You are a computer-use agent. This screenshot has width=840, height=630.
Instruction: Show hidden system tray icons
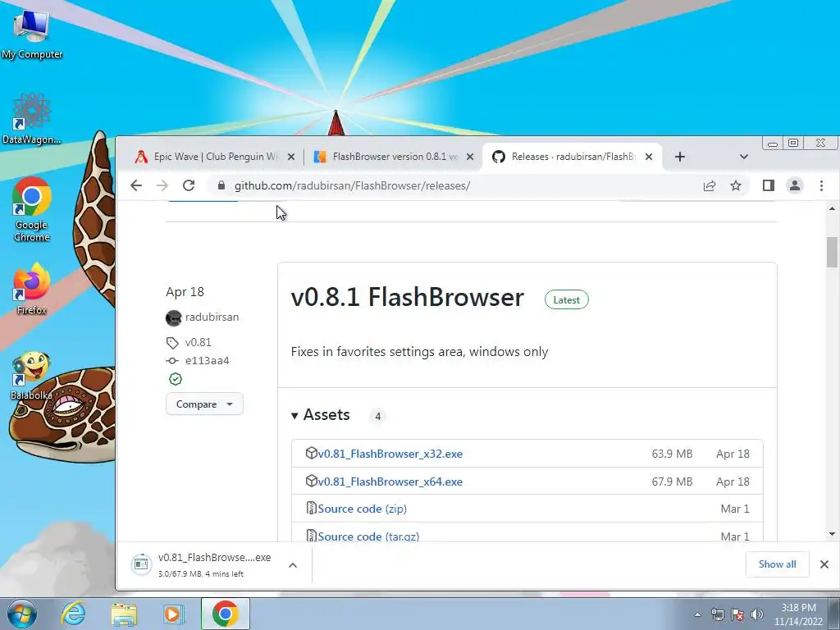[x=697, y=614]
